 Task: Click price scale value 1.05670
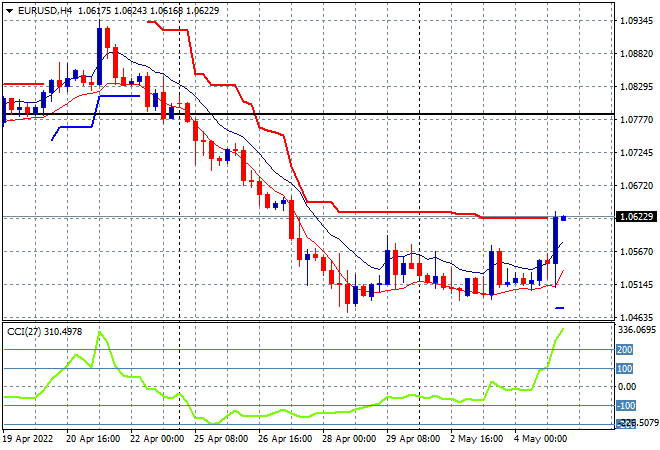(x=637, y=251)
